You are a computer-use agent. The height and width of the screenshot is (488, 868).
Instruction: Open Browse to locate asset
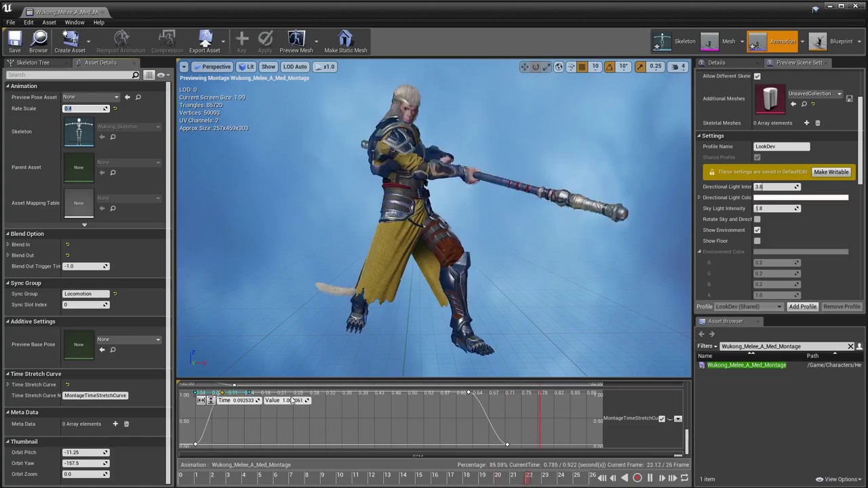(x=39, y=41)
